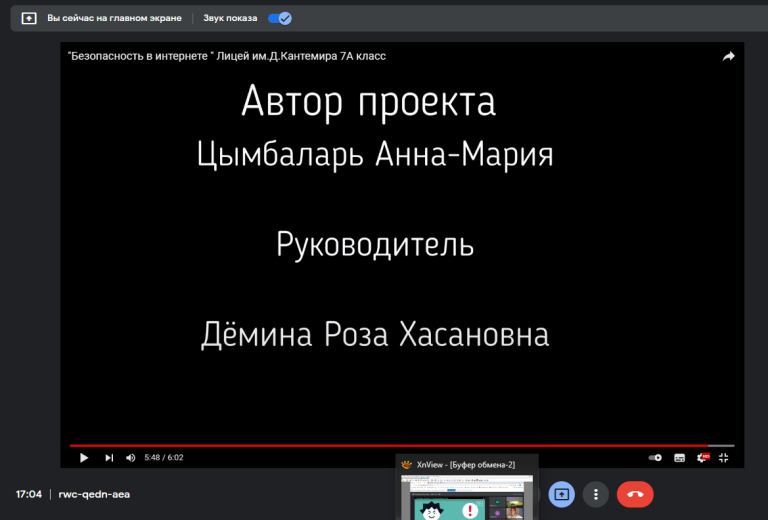
Task: Open more options three-dot menu
Action: tap(596, 495)
